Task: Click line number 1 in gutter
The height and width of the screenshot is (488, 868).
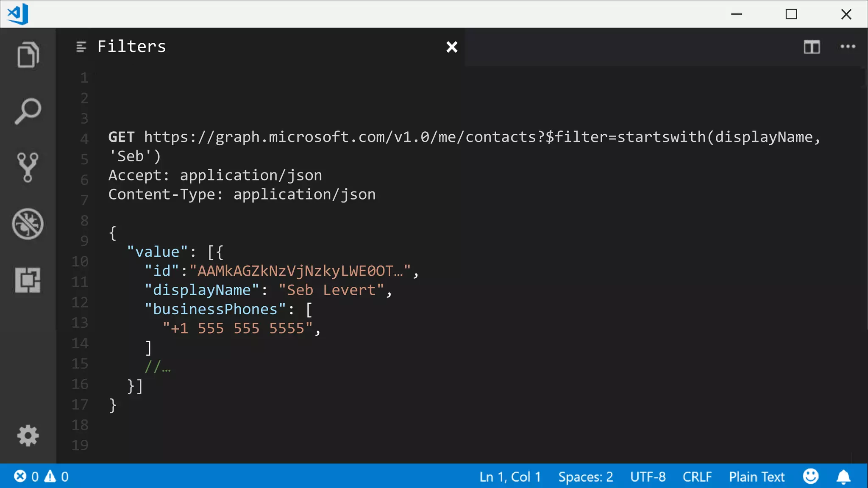Action: point(84,78)
